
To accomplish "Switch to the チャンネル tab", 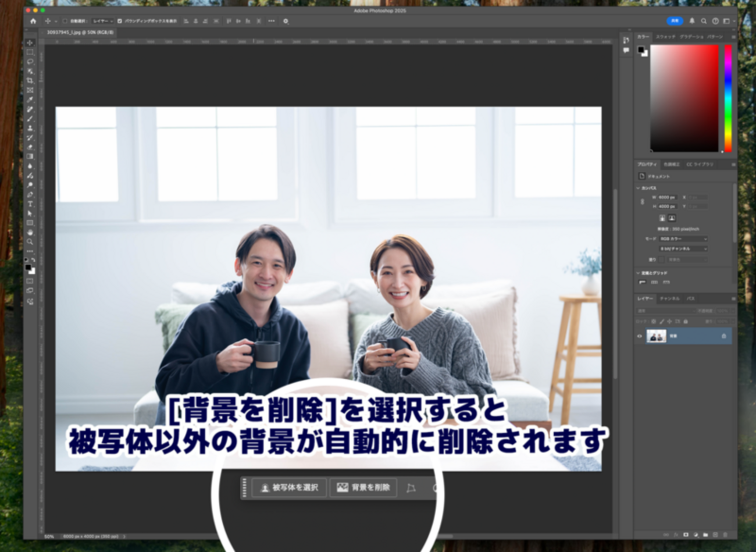I will point(669,298).
